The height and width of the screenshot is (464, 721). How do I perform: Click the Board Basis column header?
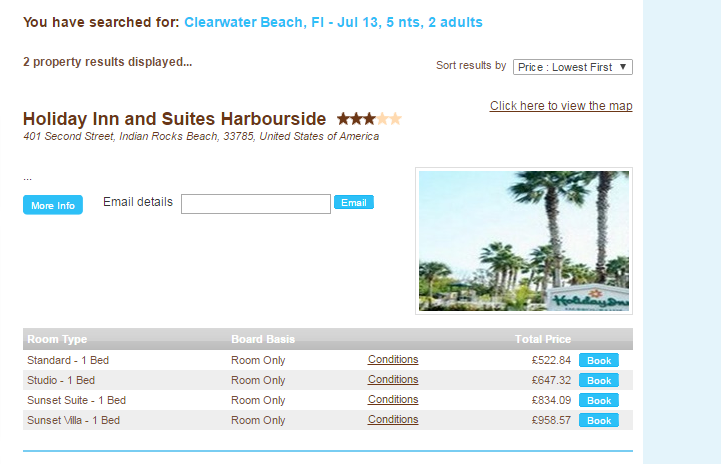tap(262, 339)
